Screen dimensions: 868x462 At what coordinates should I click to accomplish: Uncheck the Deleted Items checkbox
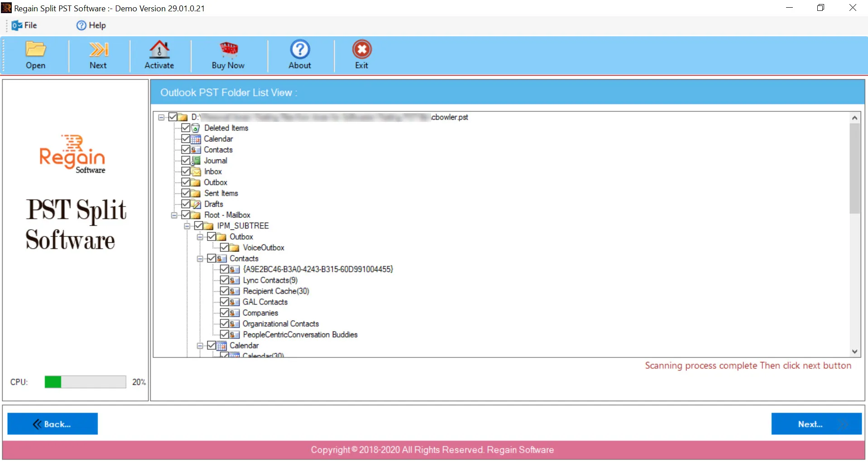[186, 128]
